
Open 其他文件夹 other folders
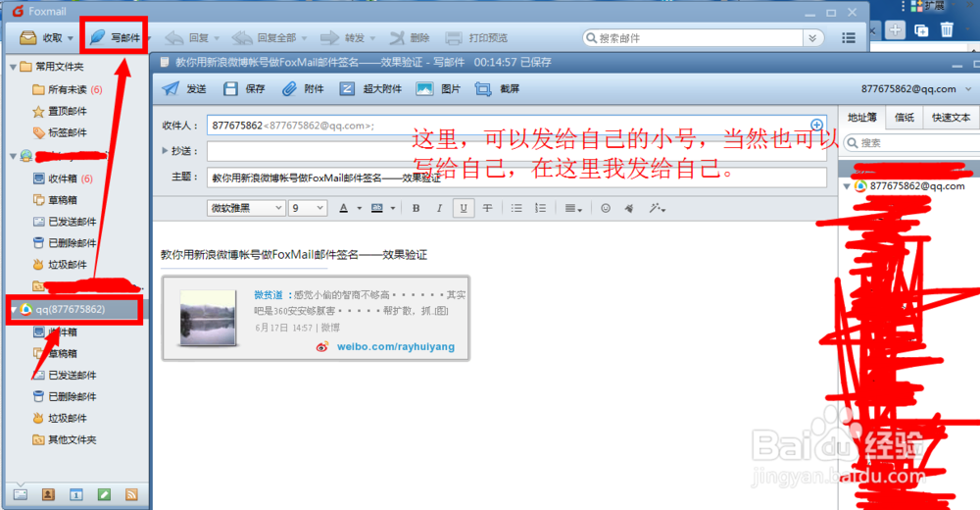click(x=65, y=440)
